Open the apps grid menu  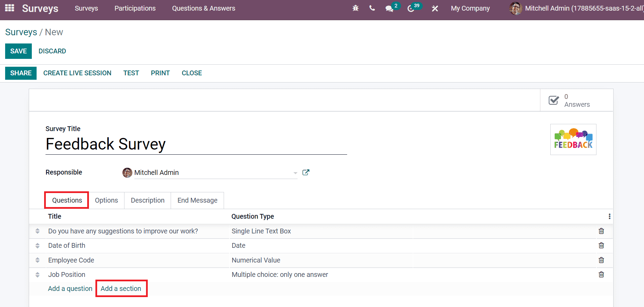tap(10, 8)
